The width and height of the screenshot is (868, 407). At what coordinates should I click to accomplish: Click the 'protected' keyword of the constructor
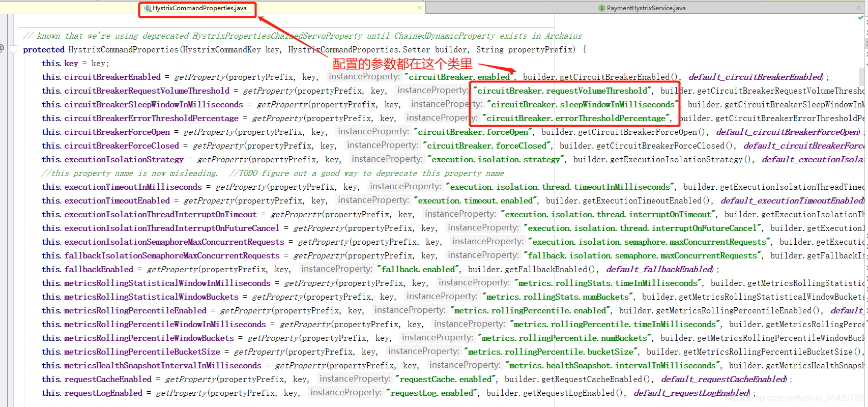(44, 49)
